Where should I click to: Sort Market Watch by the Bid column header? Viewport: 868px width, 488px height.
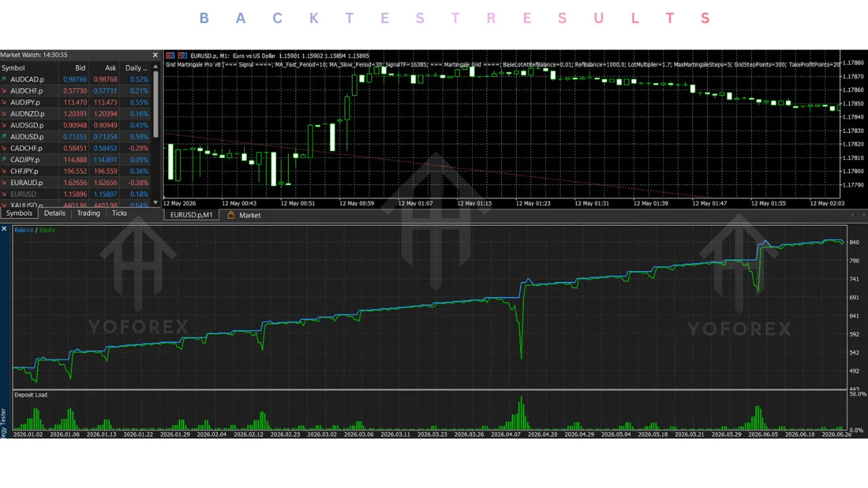[x=74, y=68]
